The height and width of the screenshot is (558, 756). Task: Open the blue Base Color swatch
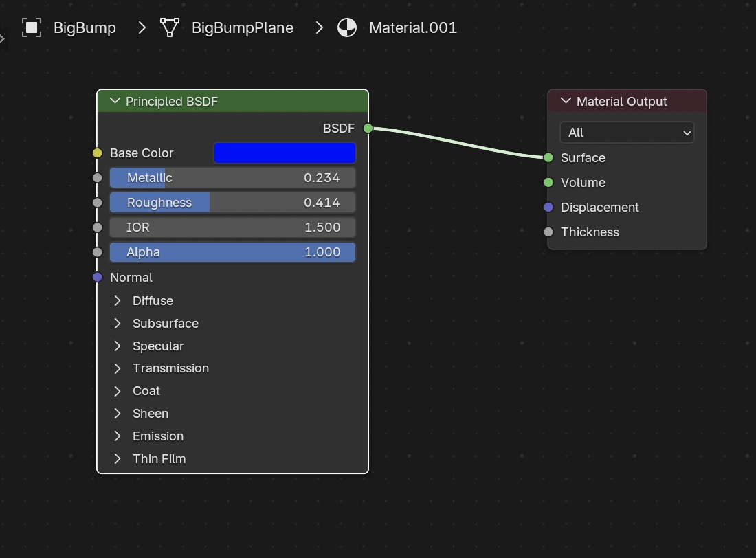[x=285, y=153]
